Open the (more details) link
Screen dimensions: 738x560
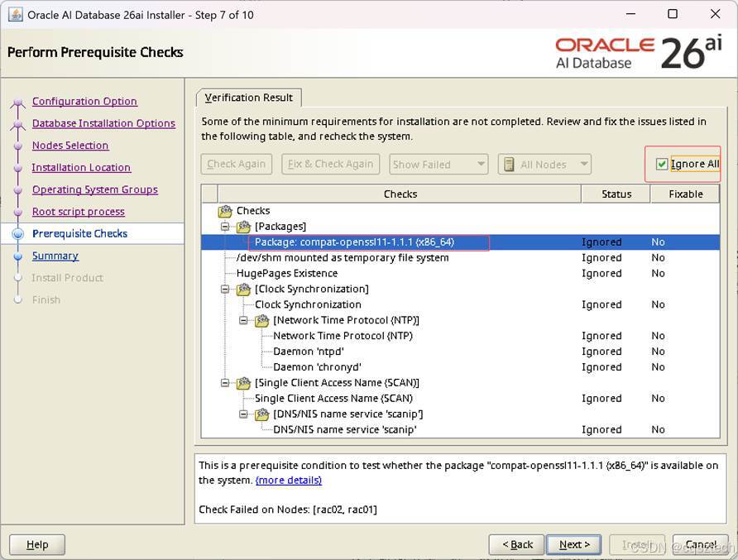(289, 481)
